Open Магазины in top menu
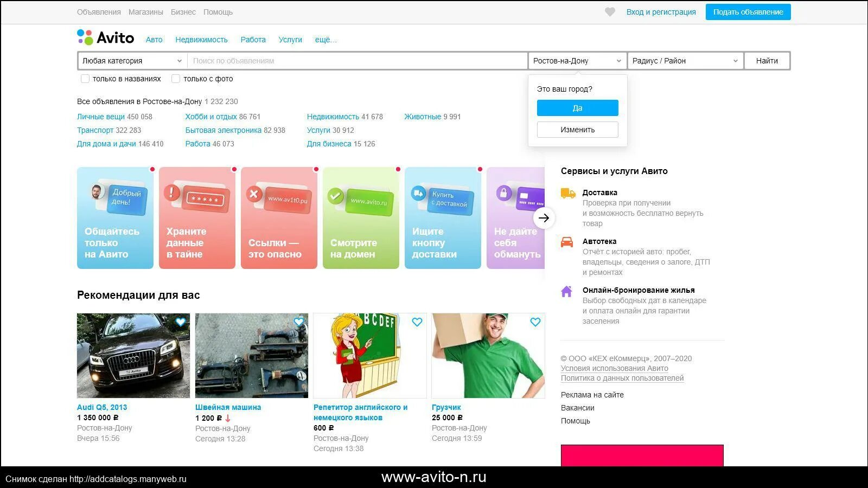Viewport: 868px width, 488px height. [146, 12]
